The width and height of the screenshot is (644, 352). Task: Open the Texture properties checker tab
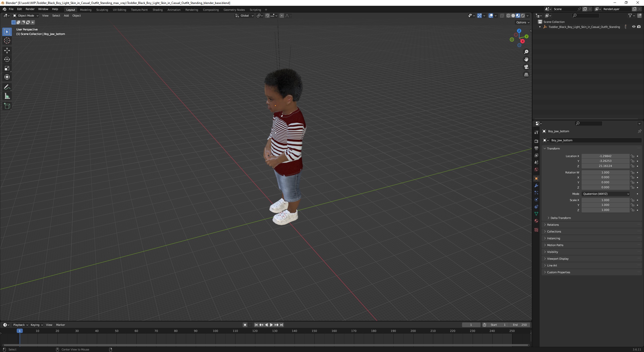tap(536, 230)
